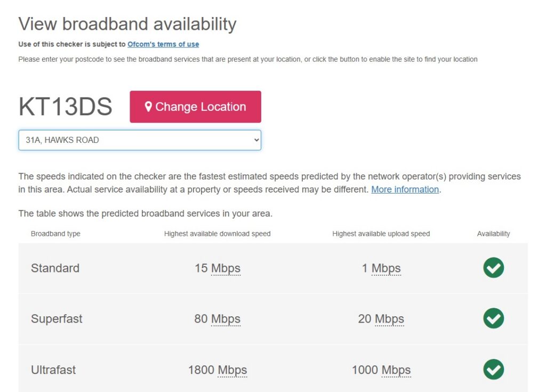Click the KT13DS postcode heading

point(66,107)
